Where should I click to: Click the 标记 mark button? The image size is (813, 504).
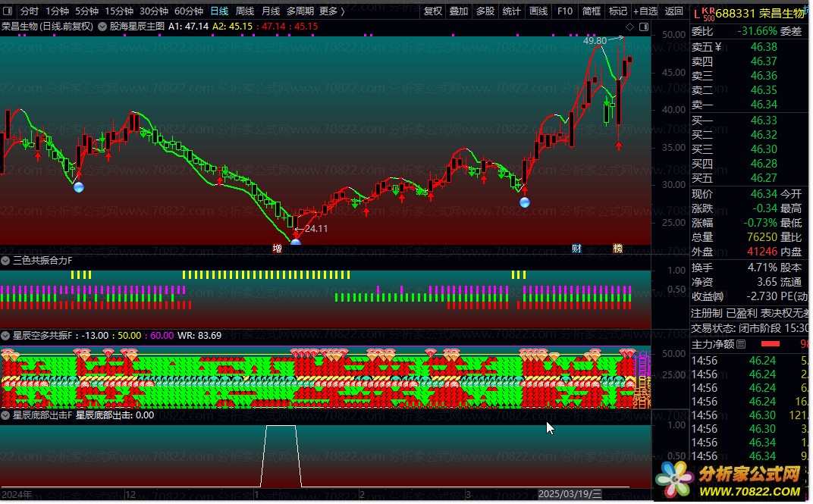point(617,11)
